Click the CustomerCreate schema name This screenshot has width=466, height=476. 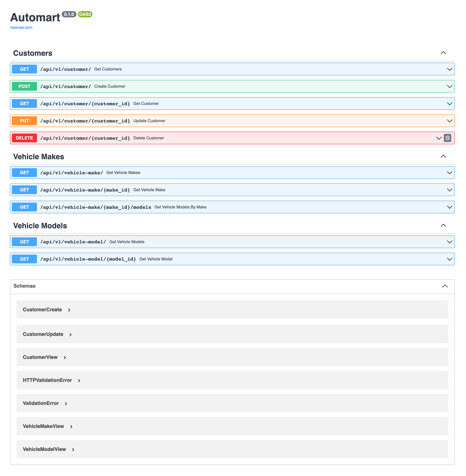point(42,310)
